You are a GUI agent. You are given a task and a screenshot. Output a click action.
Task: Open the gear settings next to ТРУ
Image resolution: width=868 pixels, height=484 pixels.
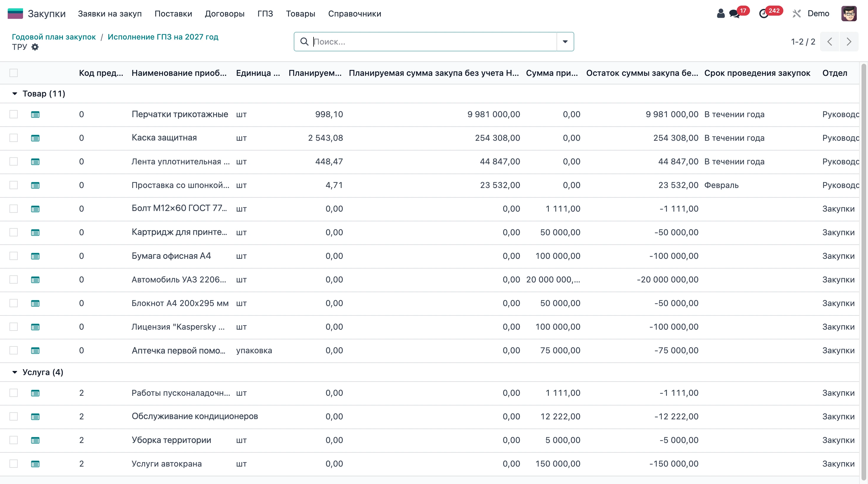tap(35, 47)
